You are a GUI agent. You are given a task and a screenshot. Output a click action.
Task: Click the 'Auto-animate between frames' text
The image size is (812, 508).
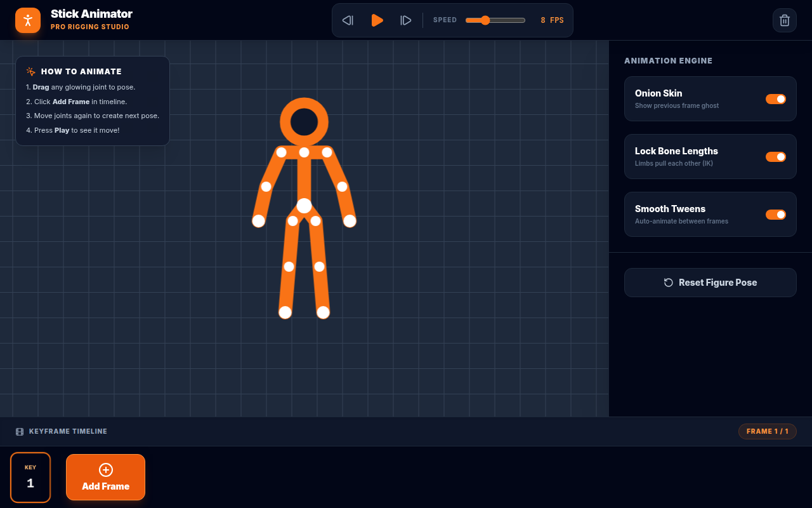pyautogui.click(x=681, y=222)
